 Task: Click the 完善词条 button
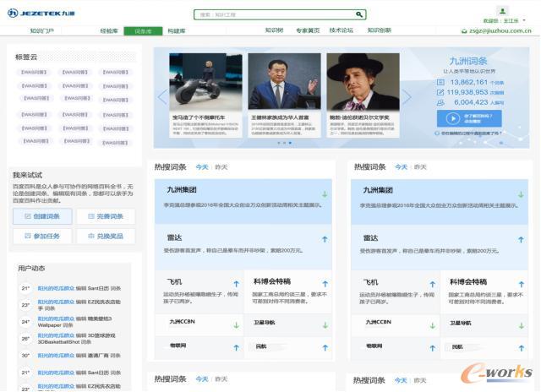[x=106, y=216]
